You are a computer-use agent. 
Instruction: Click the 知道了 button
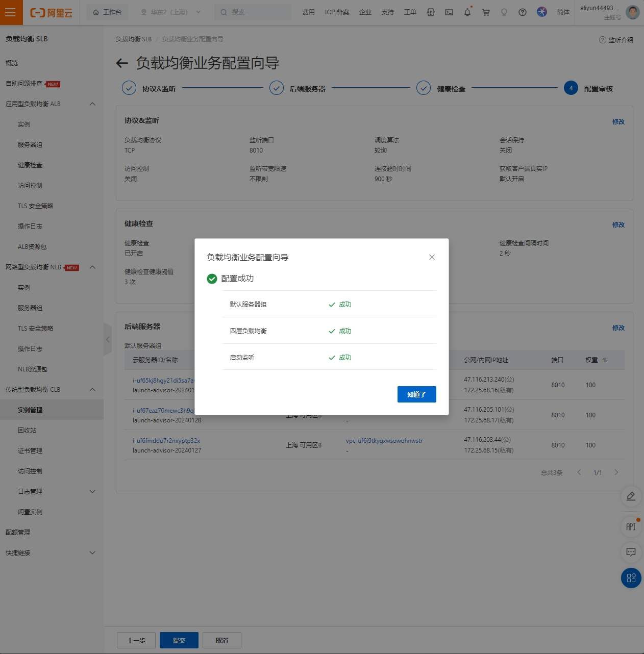[x=416, y=394]
